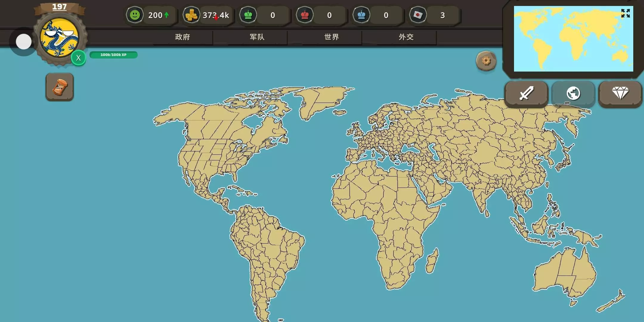The width and height of the screenshot is (644, 322).
Task: Tap the green smiley happiness icon
Action: (x=135, y=15)
